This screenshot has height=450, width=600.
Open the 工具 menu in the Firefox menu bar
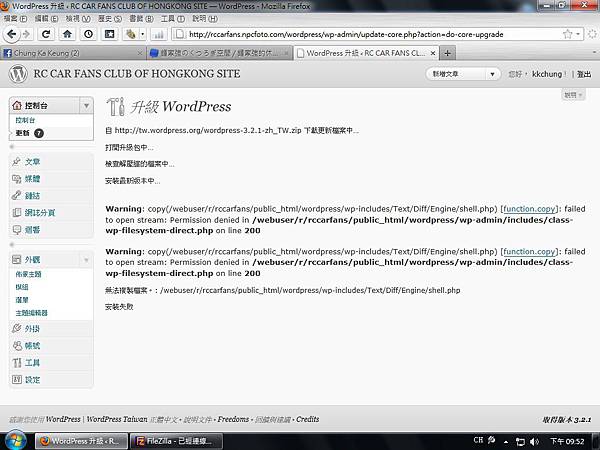tap(173, 18)
